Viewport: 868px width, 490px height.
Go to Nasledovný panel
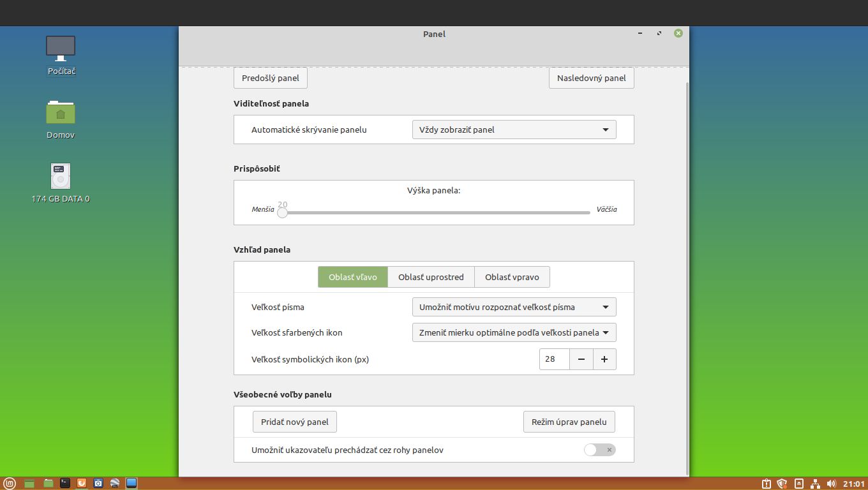591,78
